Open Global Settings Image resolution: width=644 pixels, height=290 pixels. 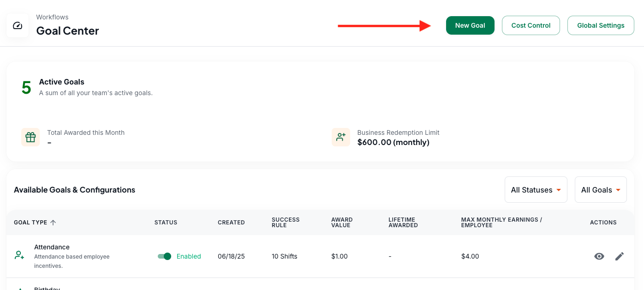(601, 25)
